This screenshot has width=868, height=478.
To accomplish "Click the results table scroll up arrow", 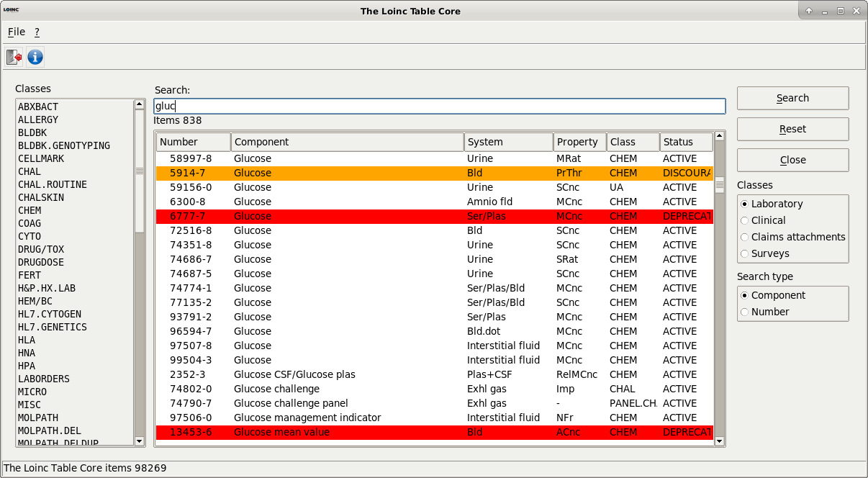I will (719, 137).
